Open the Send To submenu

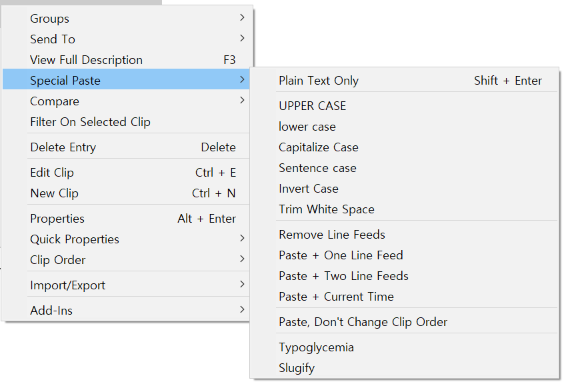coord(53,39)
